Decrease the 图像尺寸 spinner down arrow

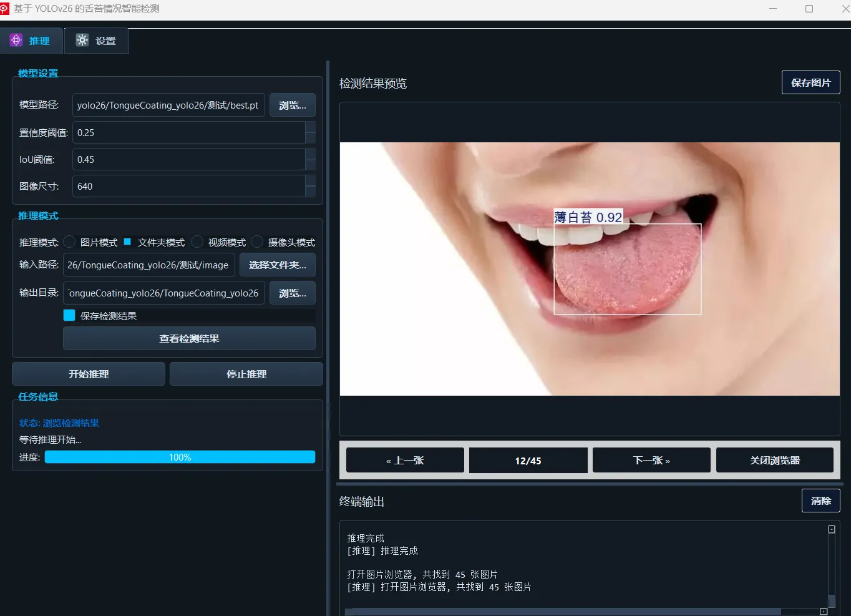(x=311, y=192)
